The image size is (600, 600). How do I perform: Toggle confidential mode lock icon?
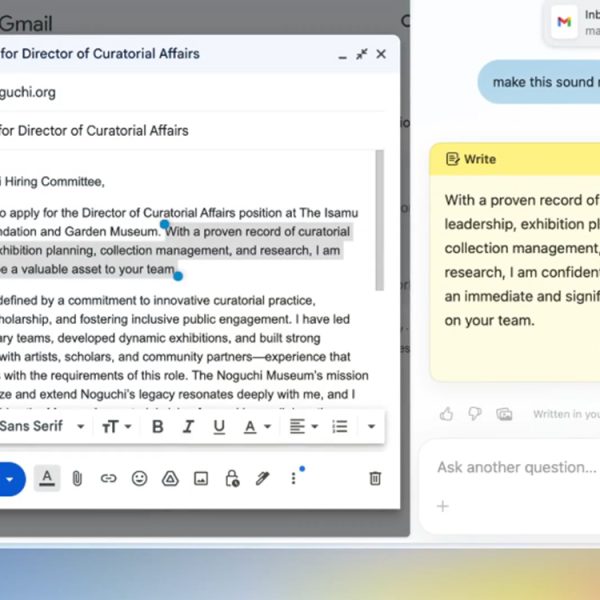pos(232,478)
